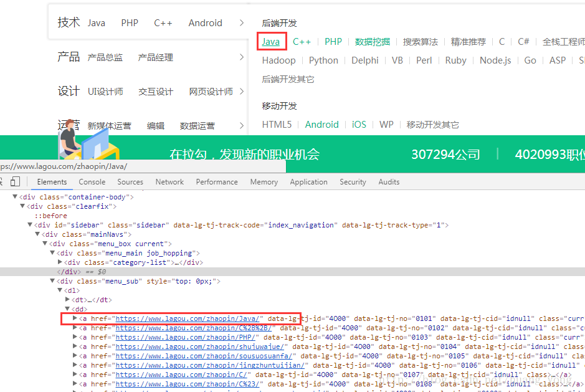Screen dimensions: 585x392
Task: Click the 后端开发其它 link
Action: [x=288, y=79]
